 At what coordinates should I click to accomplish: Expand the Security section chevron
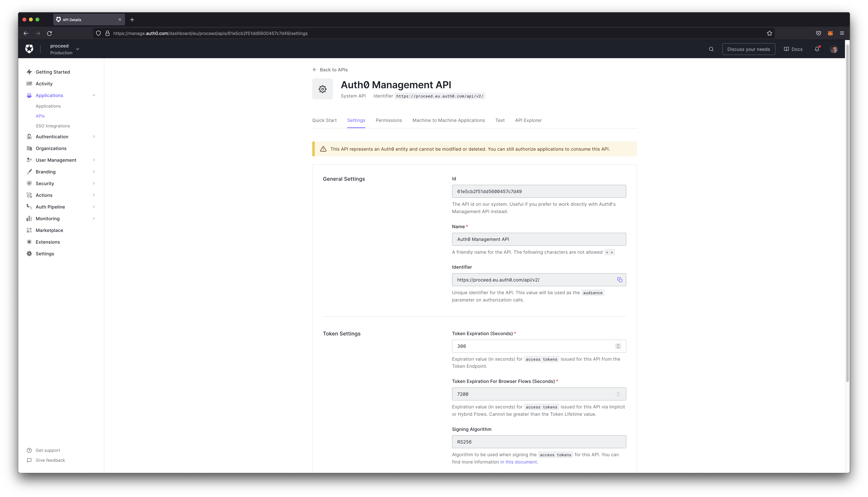(x=94, y=183)
